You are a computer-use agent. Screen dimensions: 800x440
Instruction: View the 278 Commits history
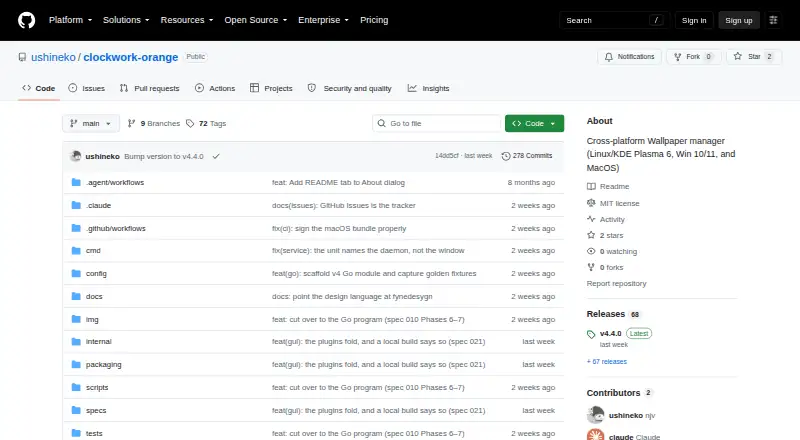click(x=527, y=156)
